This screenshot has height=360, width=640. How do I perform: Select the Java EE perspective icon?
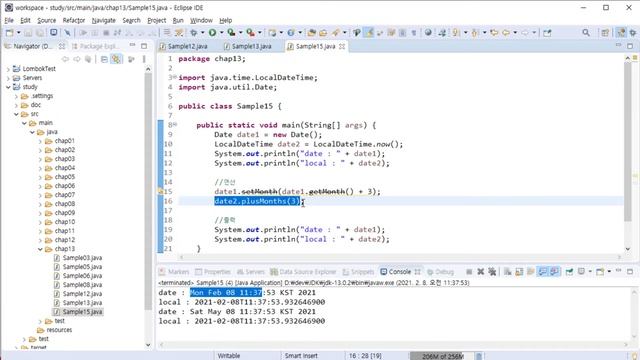tap(621, 32)
